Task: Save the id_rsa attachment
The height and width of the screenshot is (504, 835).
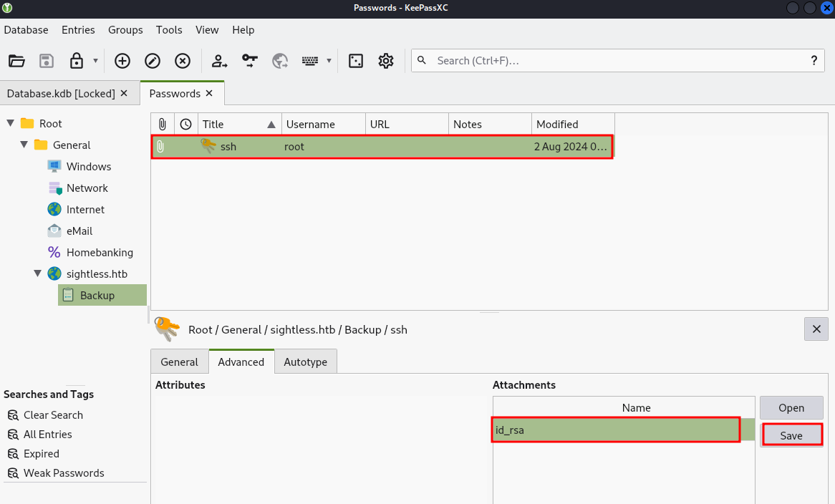Action: tap(791, 435)
